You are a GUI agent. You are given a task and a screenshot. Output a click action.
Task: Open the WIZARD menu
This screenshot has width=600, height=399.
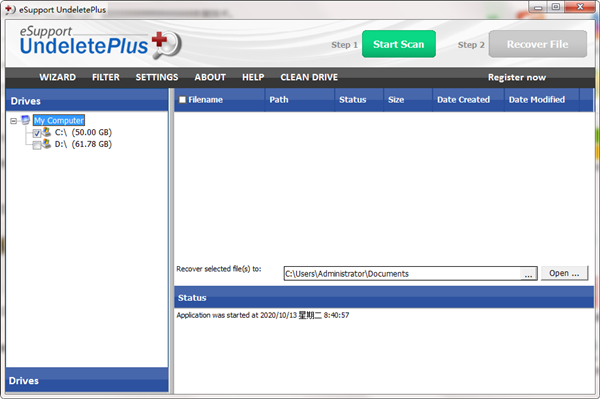click(x=57, y=77)
